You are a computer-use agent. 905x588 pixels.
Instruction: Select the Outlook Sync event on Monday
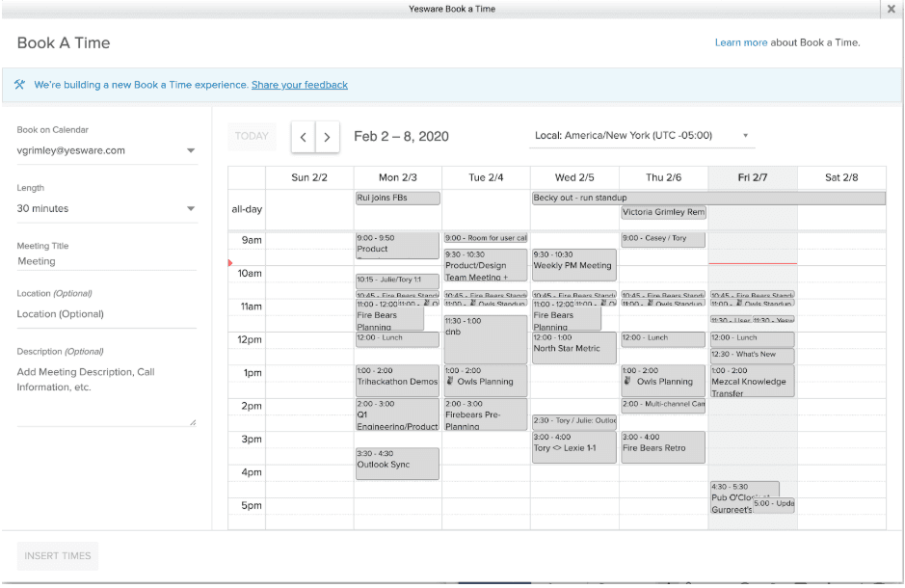coord(397,464)
